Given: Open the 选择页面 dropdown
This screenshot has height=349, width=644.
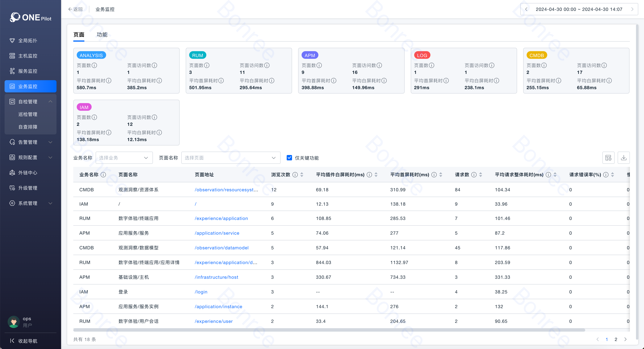Looking at the screenshot, I should tap(231, 158).
